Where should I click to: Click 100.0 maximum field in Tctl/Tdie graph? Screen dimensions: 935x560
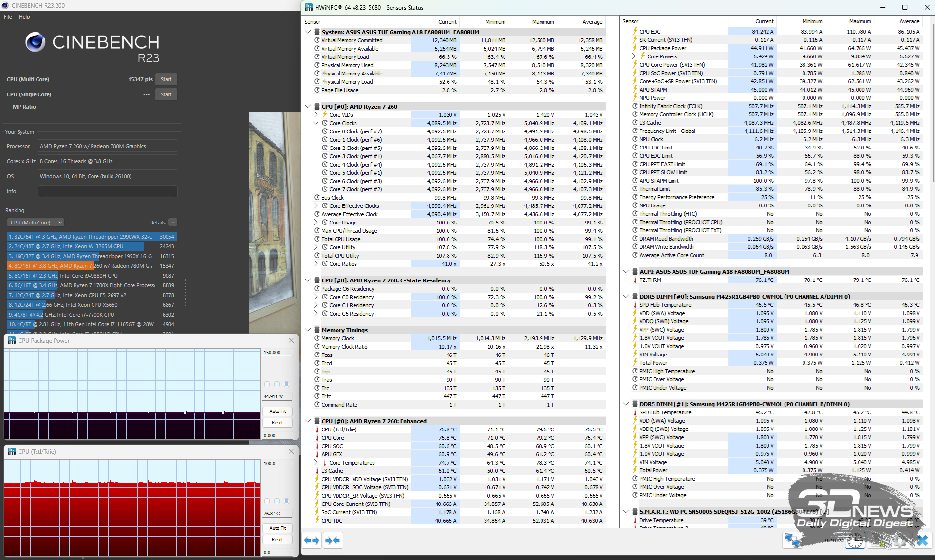tap(278, 464)
